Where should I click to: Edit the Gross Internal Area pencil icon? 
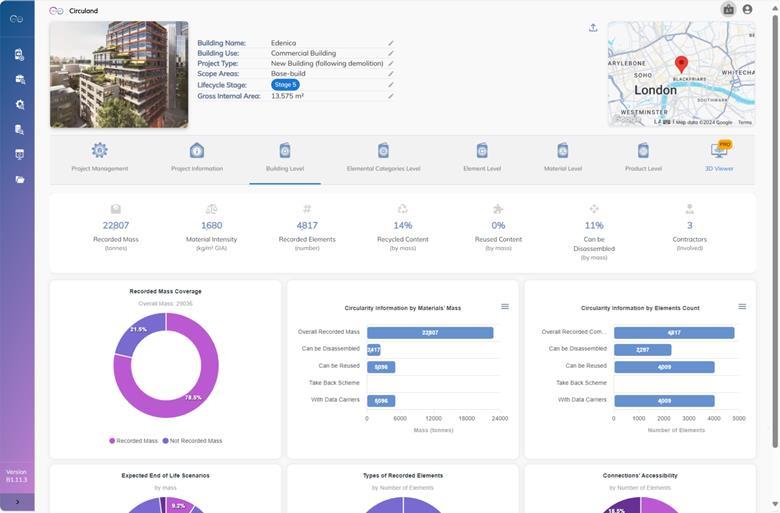[x=391, y=96]
